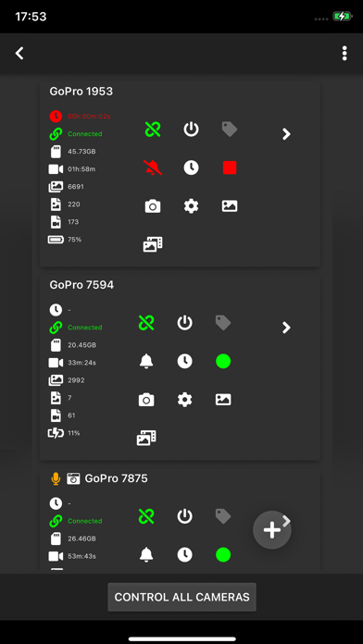Power off GoPro 1953
This screenshot has width=363, height=644.
(x=191, y=130)
